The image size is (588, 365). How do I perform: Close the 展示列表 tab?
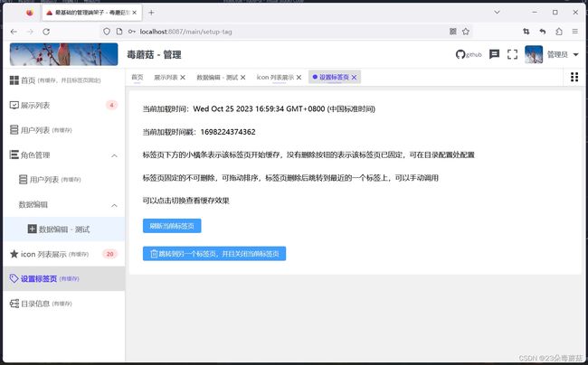183,77
